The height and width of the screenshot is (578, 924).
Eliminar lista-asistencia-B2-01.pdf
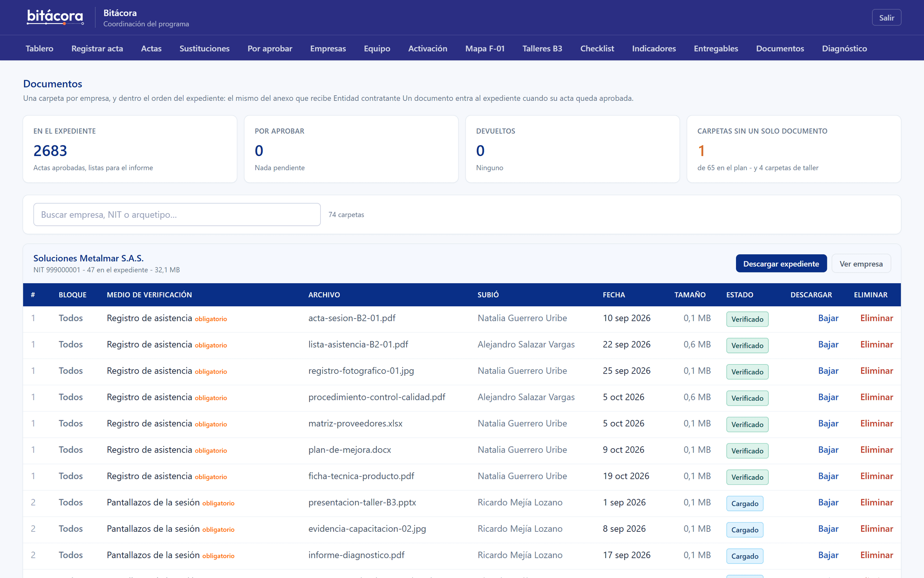877,344
